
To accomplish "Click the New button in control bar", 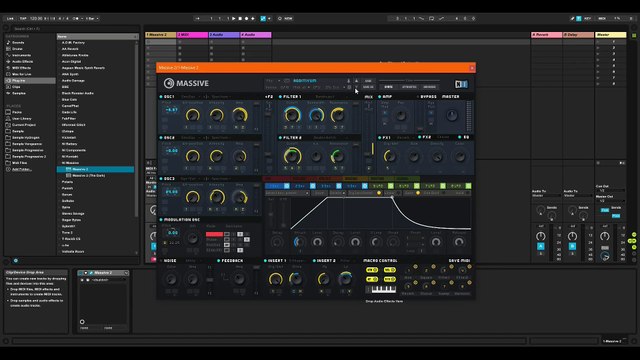I will coord(288,18).
